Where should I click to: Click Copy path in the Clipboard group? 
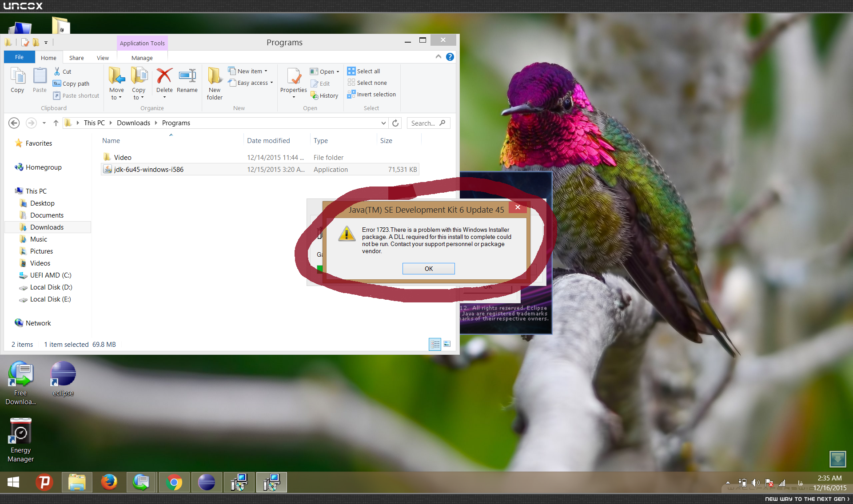coord(71,83)
